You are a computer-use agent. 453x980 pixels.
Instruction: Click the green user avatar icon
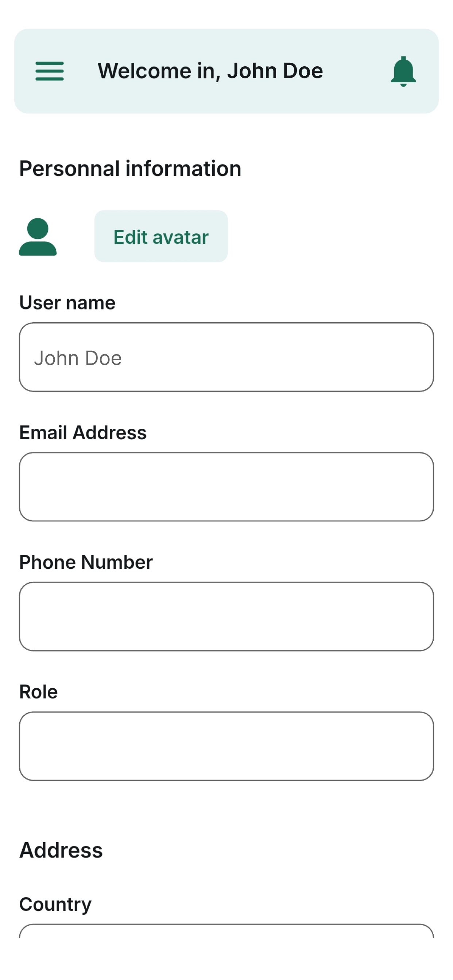[38, 237]
